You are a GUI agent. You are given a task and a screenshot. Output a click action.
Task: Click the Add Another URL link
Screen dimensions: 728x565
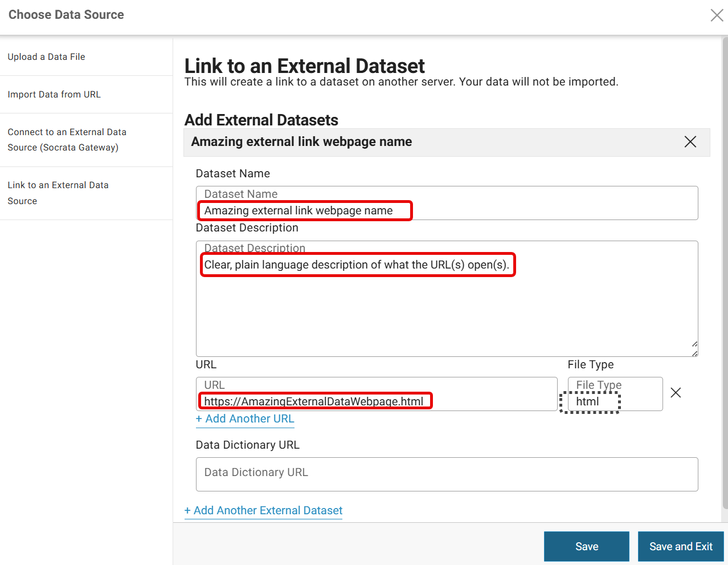click(x=245, y=419)
